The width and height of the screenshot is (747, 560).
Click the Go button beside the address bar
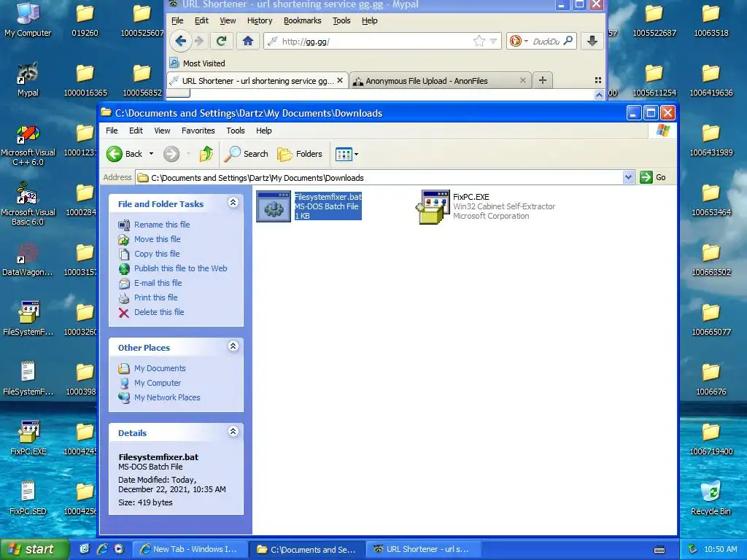tap(653, 177)
